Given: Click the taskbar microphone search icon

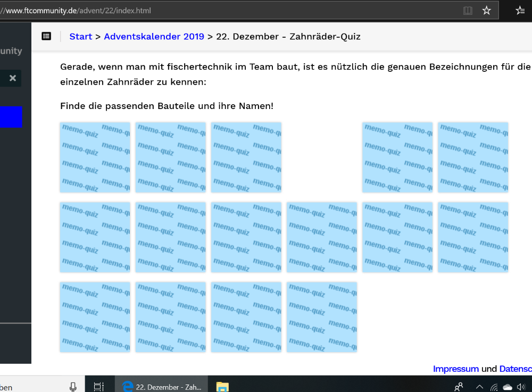Looking at the screenshot, I should click(73, 387).
